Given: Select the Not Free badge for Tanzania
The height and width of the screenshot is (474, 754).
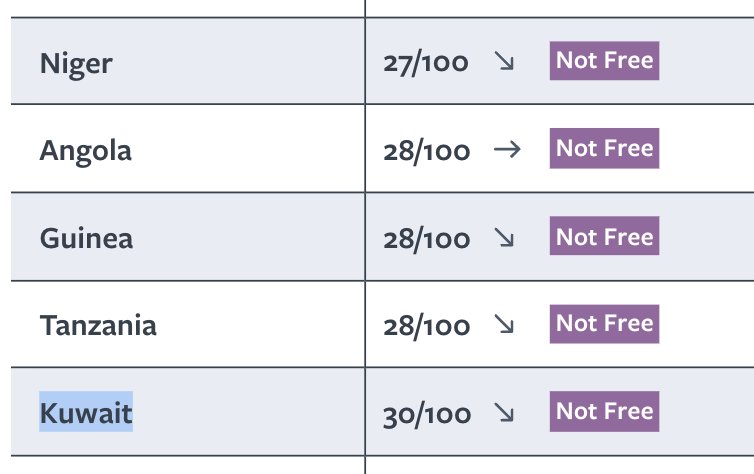Looking at the screenshot, I should pos(604,324).
